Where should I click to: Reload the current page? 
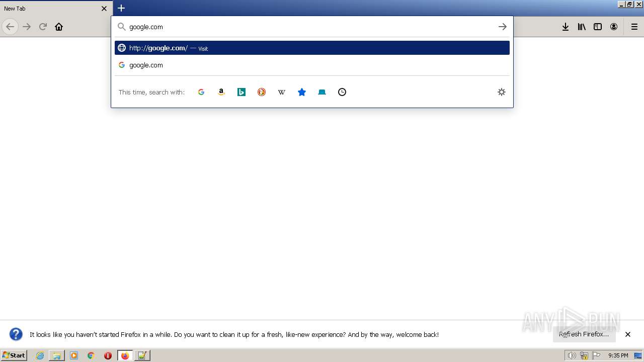tap(43, 27)
